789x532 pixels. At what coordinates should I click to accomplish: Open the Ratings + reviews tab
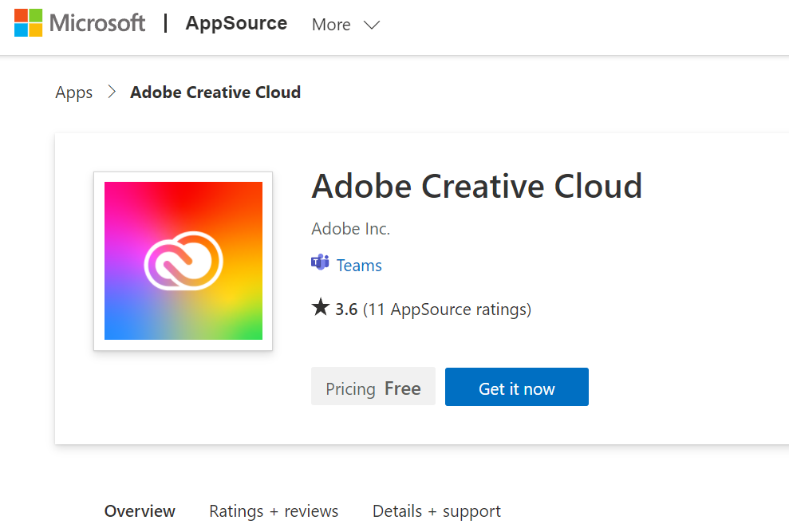click(274, 510)
